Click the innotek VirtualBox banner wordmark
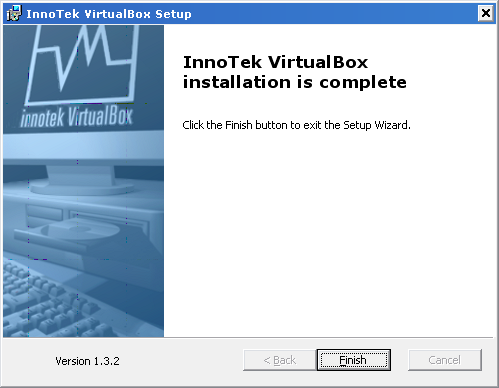Image resolution: width=499 pixels, height=388 pixels. pos(77,117)
